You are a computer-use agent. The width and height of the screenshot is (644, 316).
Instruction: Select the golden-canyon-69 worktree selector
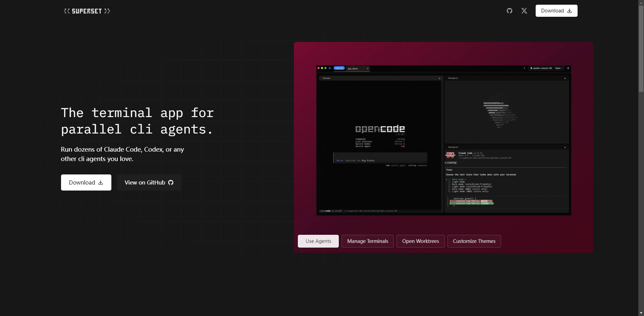(541, 68)
